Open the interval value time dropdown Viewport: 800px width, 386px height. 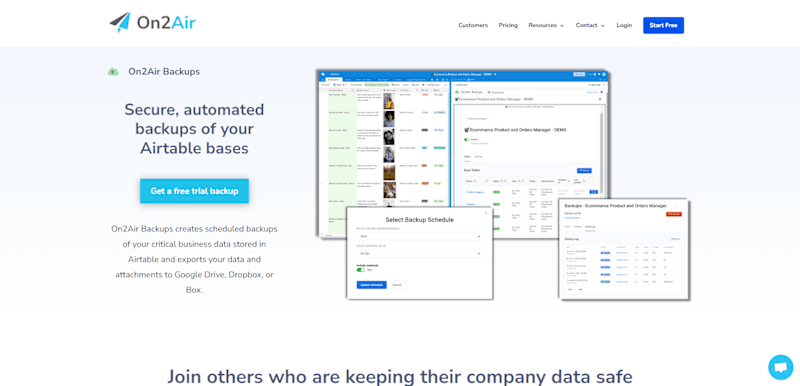pyautogui.click(x=419, y=253)
